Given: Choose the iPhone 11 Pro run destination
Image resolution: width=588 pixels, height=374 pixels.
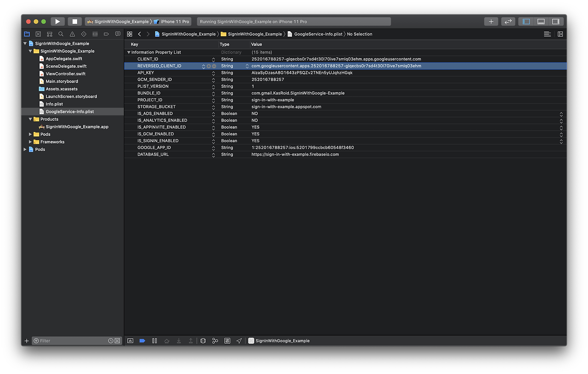Looking at the screenshot, I should pyautogui.click(x=171, y=22).
